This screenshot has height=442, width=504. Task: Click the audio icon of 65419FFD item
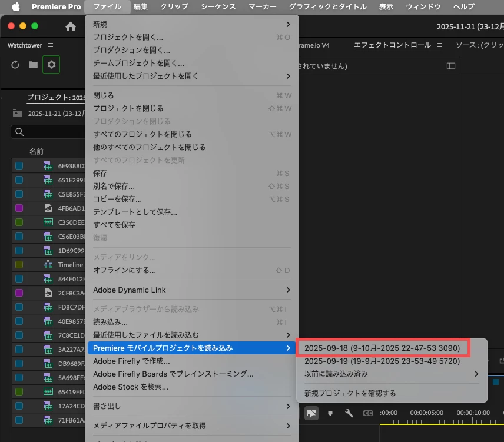48,391
